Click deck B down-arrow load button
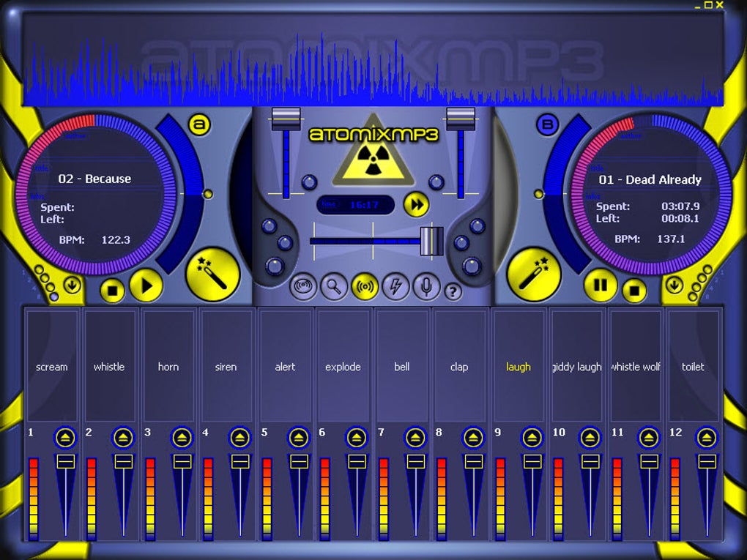 tap(674, 285)
